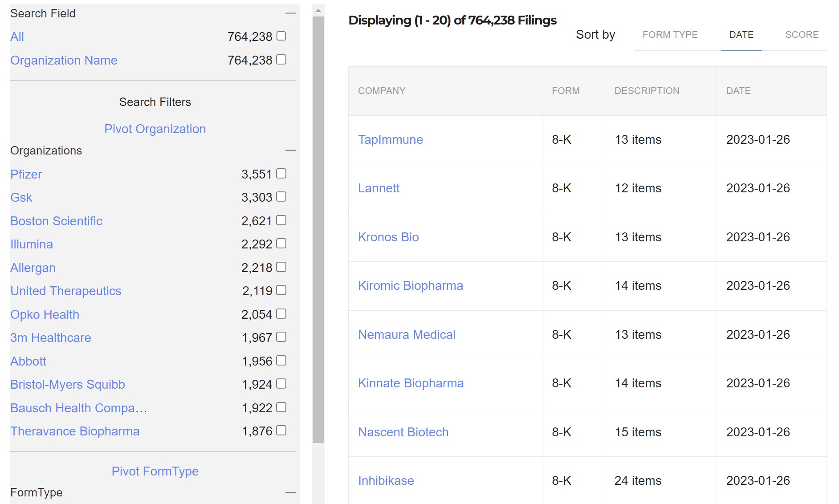Filter by Pfizer organization link
Image resolution: width=839 pixels, height=504 pixels.
26,174
